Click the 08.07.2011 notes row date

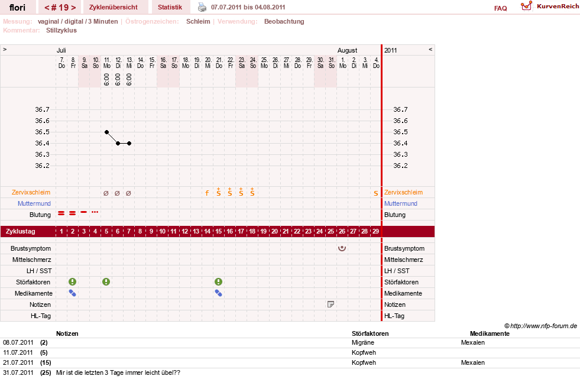pos(18,342)
